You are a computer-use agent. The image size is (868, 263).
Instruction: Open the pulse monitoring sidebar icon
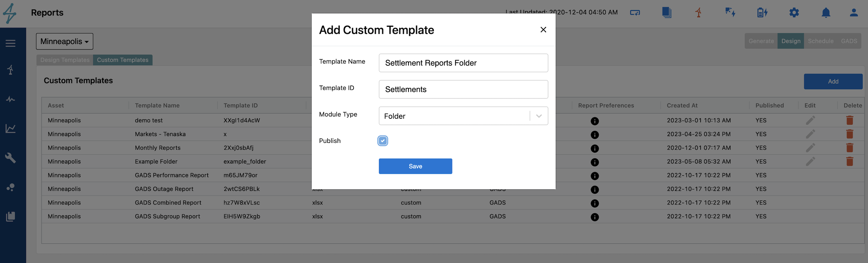click(x=10, y=99)
